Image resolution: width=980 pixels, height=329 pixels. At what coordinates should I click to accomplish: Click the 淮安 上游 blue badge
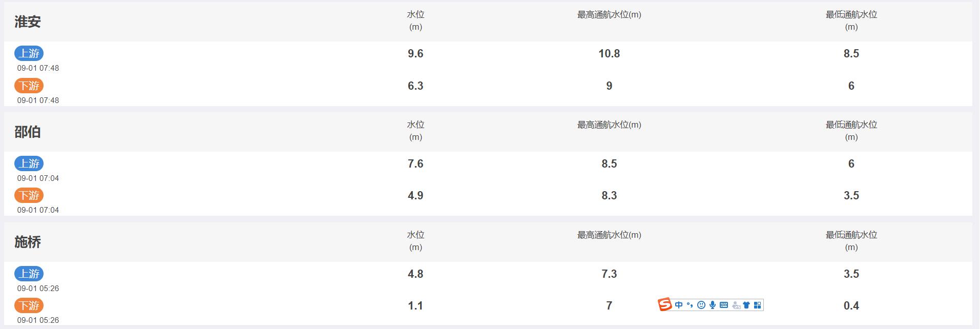point(29,53)
